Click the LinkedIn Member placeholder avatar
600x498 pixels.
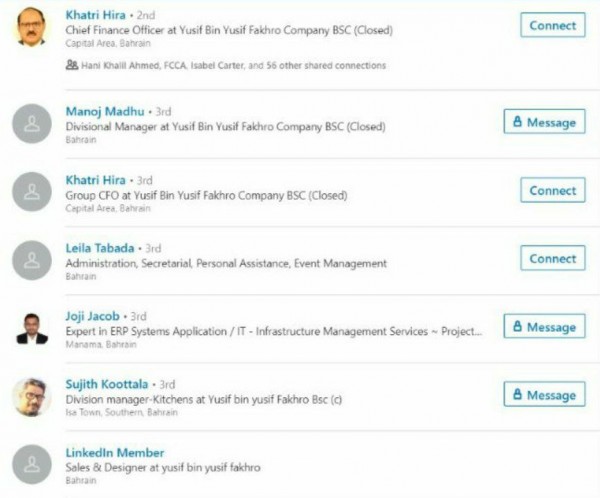32,464
